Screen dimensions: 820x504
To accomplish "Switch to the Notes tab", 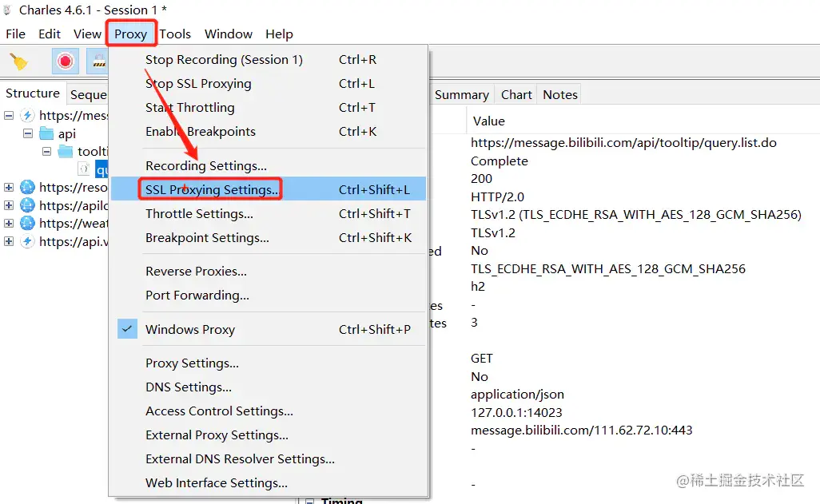I will click(560, 94).
